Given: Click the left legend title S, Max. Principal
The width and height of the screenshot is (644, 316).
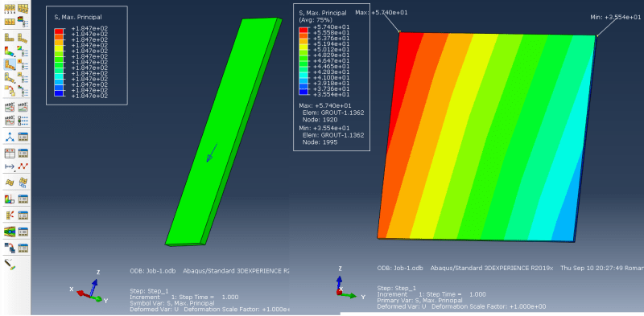Looking at the screenshot, I should (78, 17).
